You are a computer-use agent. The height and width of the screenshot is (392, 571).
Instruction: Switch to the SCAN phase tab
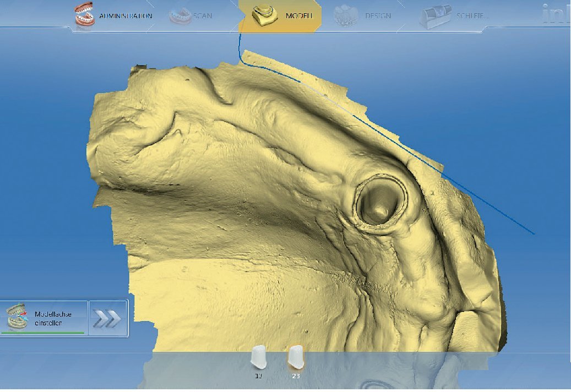tap(202, 16)
